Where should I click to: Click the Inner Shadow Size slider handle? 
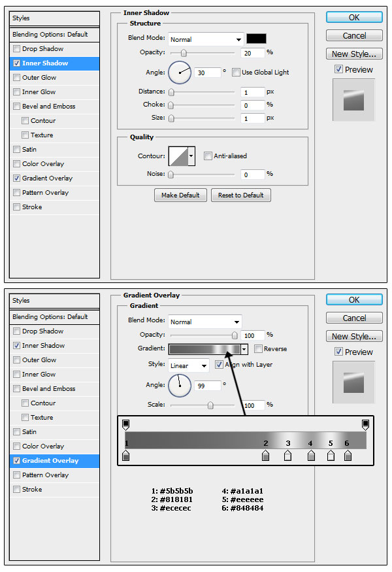pyautogui.click(x=171, y=118)
